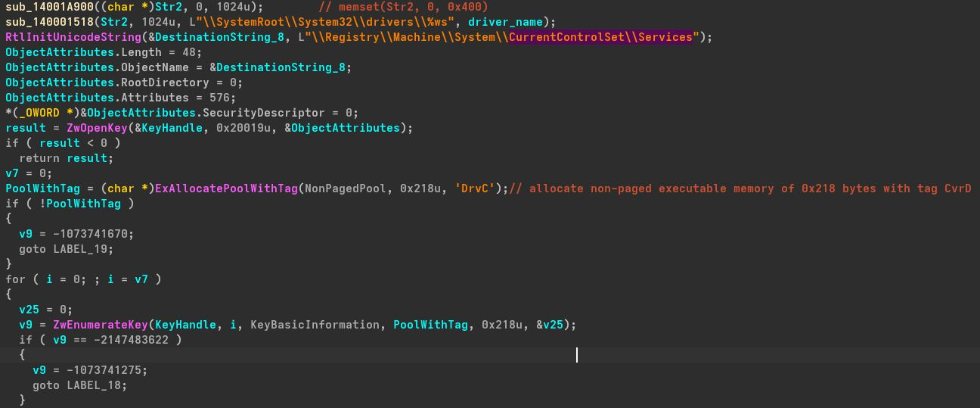Click the "v7 = 0;" assignment line
Image resolution: width=980 pixels, height=408 pixels.
(29, 173)
